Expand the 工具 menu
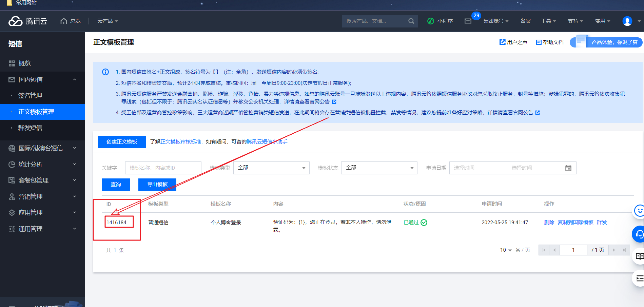644x307 pixels. (x=548, y=21)
